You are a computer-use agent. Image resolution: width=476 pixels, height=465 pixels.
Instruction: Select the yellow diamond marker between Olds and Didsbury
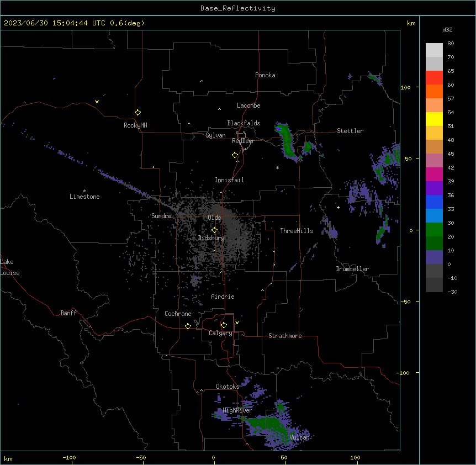point(214,230)
